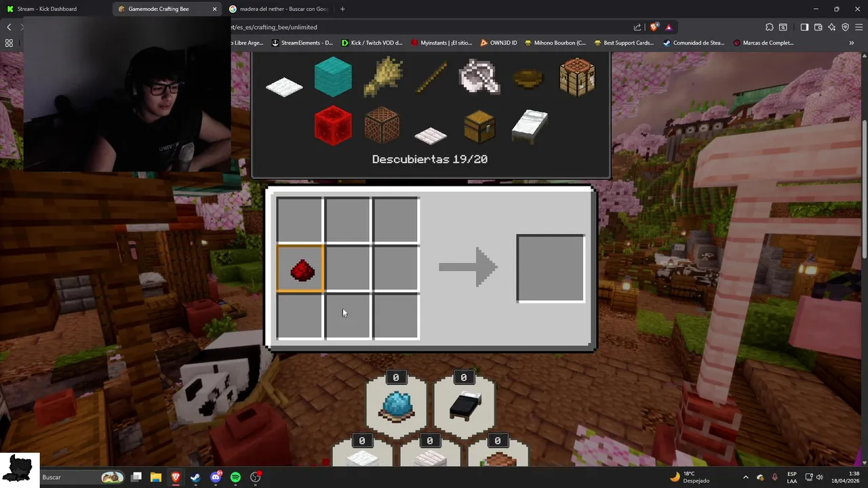Click the crafting result output slot

click(551, 268)
